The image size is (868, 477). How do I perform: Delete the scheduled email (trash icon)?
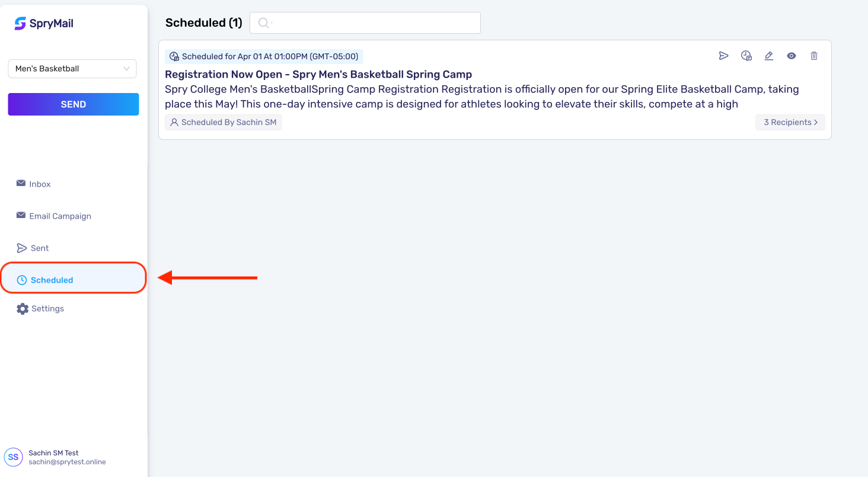pyautogui.click(x=814, y=56)
